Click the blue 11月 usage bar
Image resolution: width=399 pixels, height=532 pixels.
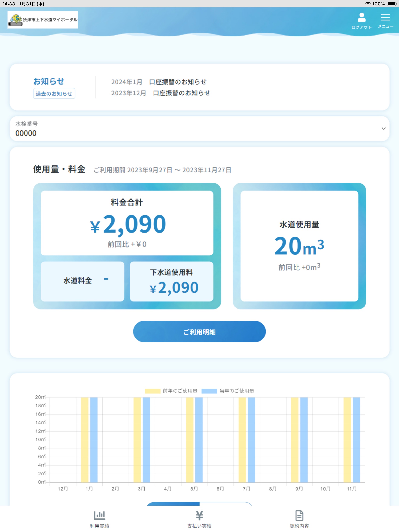356,440
